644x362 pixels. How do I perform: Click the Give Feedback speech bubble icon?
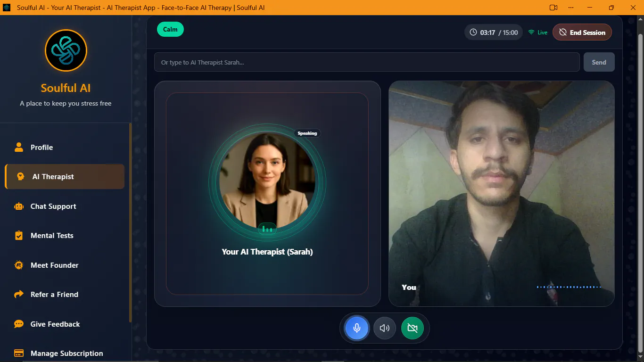(19, 324)
